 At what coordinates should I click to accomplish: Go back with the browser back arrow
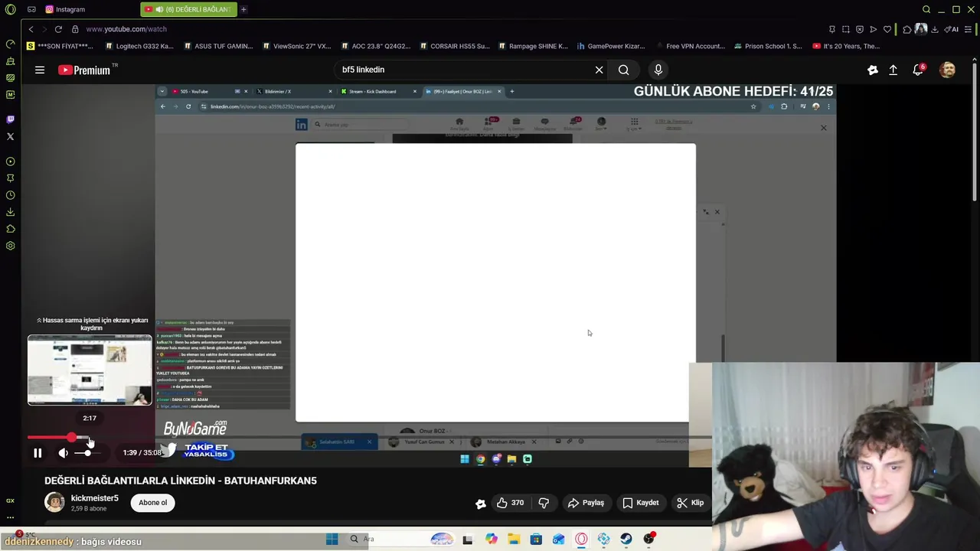click(x=31, y=29)
